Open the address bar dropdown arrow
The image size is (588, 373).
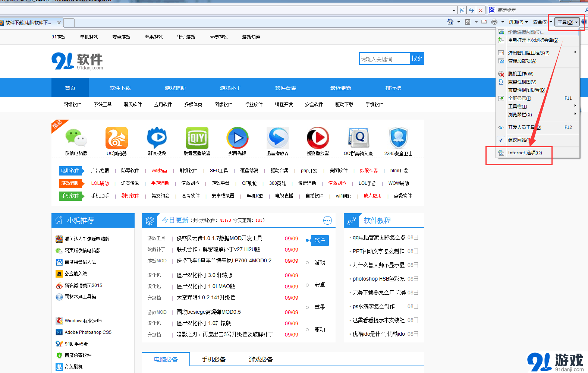point(454,10)
